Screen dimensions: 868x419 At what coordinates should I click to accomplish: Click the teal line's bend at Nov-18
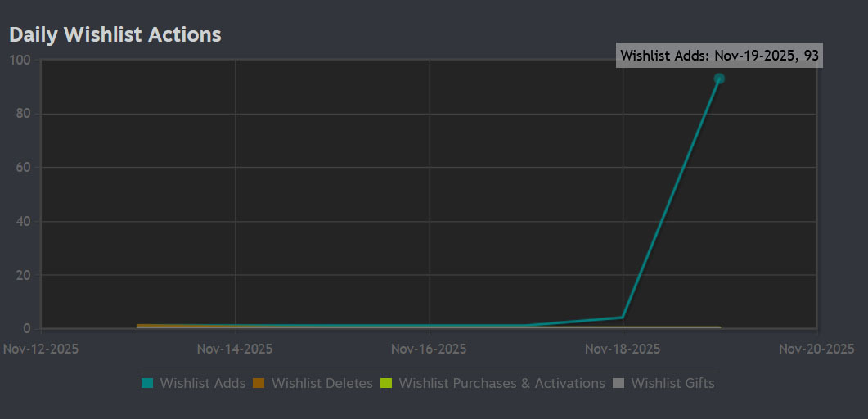623,318
